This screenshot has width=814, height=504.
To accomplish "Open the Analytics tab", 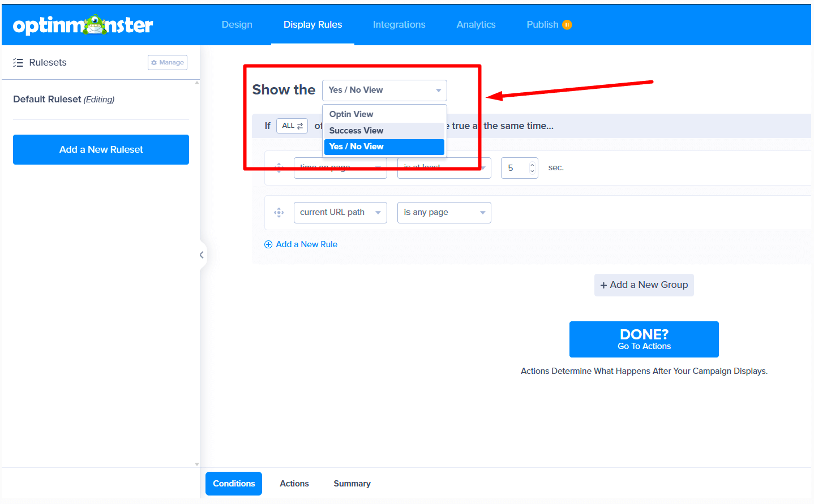I will click(476, 25).
